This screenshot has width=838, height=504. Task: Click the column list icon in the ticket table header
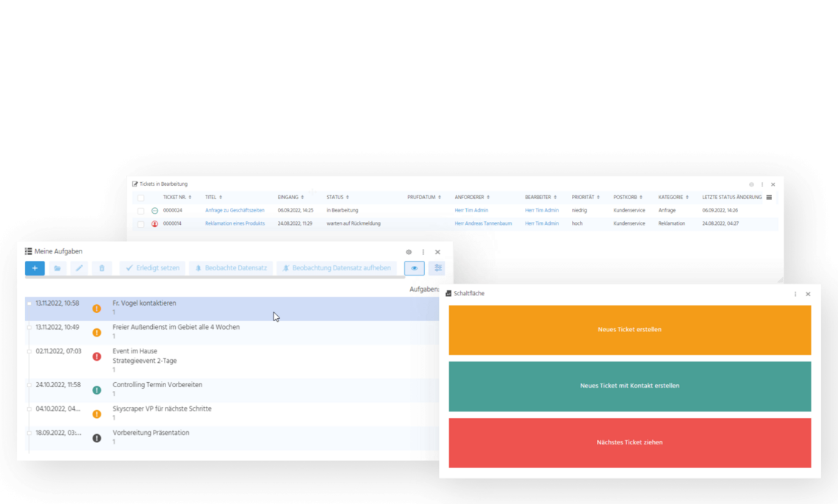tap(767, 197)
